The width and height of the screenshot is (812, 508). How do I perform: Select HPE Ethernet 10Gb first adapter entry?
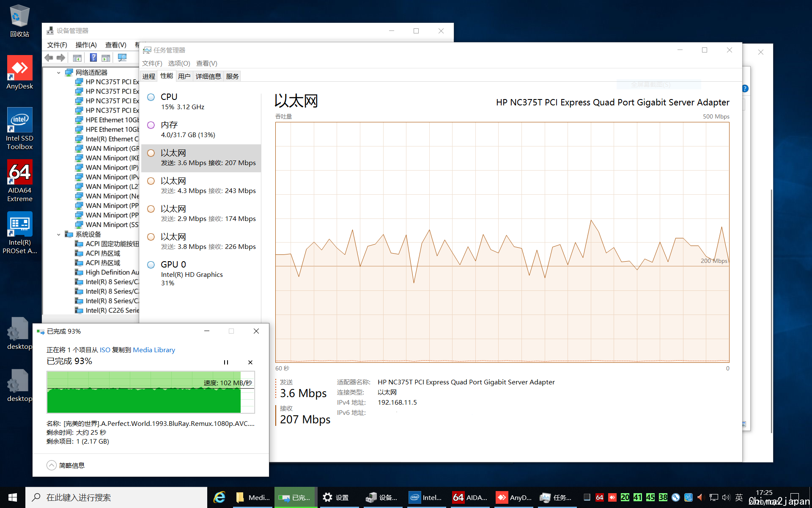point(107,120)
